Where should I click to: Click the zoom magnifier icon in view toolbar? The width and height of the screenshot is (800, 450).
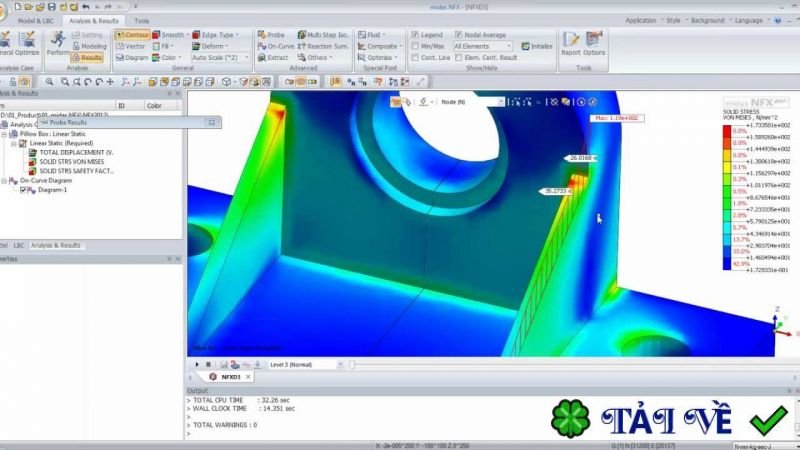(x=49, y=82)
